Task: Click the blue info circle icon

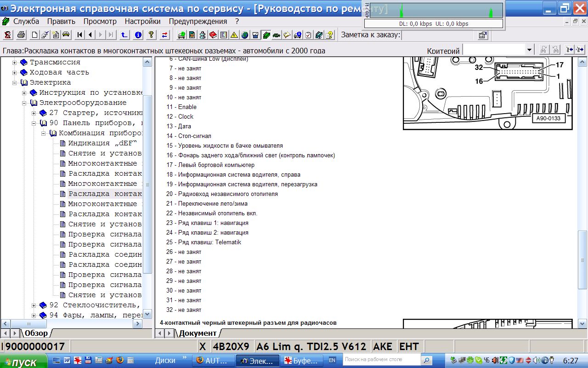Action: click(x=138, y=35)
